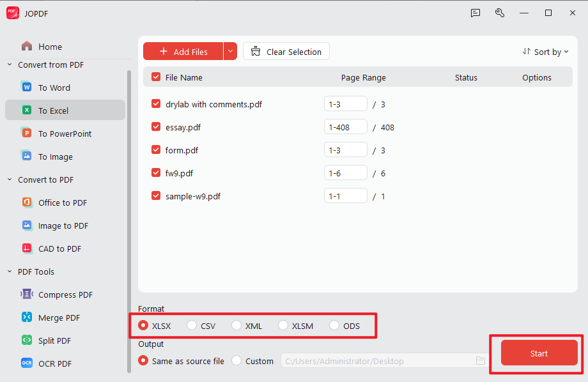Screen dimensions: 588x382
Task: Open the Merge PDF tool
Action: 65,317
